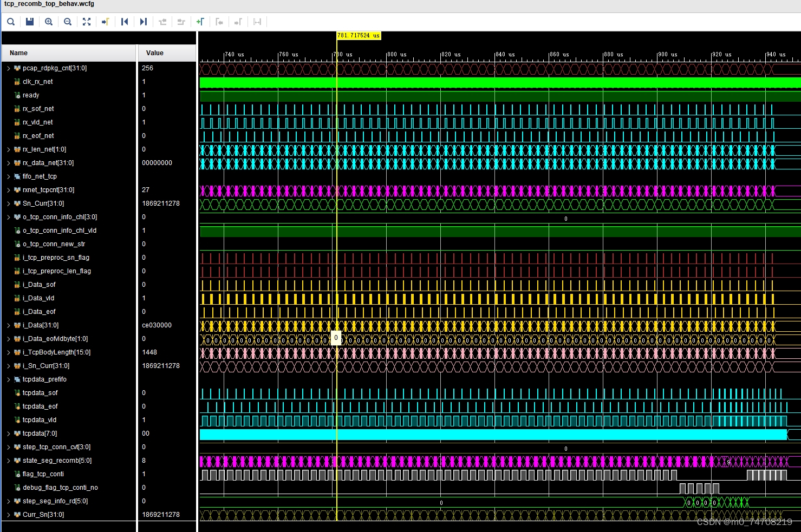Click the Go to Cursor icon
The image size is (801, 532).
106,22
